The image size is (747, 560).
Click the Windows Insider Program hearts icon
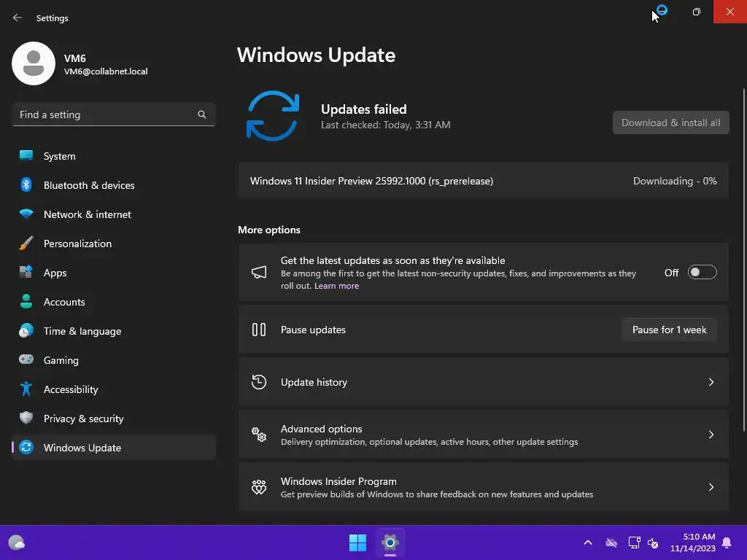[259, 486]
